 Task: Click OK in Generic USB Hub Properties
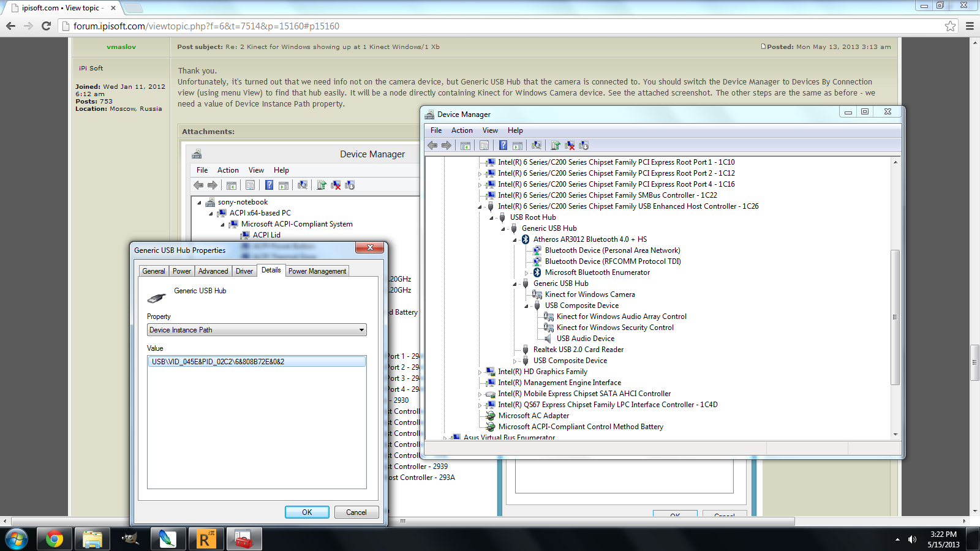click(x=307, y=512)
